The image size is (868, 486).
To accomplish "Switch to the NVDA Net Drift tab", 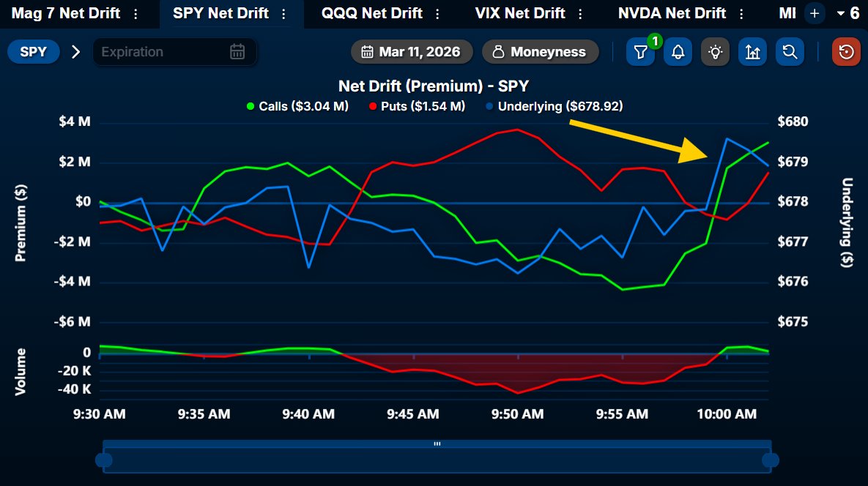I will point(672,13).
